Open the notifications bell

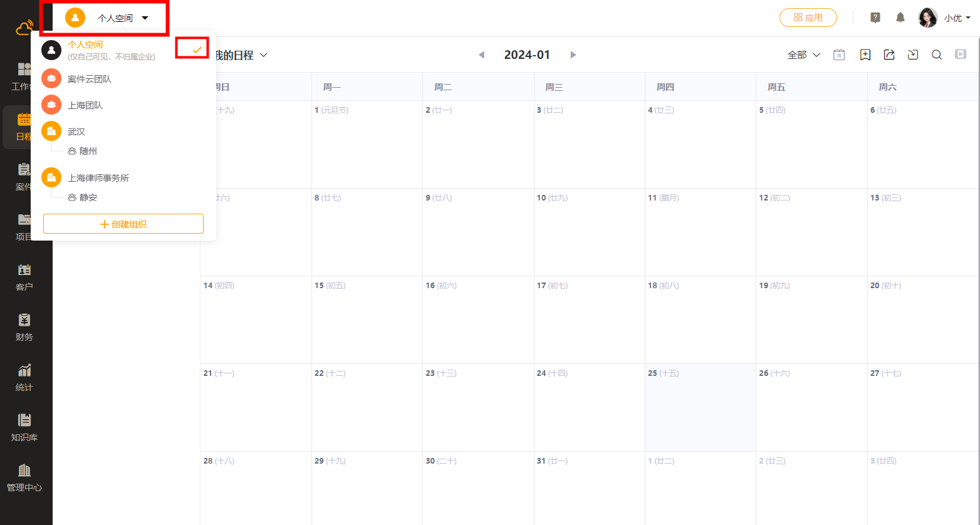tap(900, 18)
